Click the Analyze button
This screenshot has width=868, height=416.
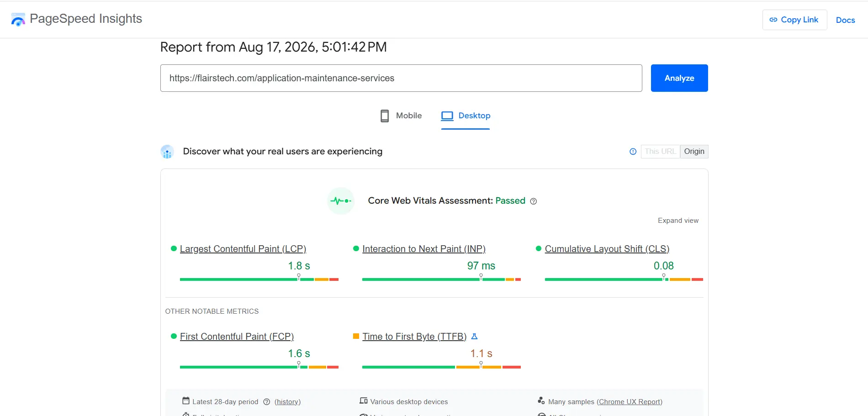679,78
